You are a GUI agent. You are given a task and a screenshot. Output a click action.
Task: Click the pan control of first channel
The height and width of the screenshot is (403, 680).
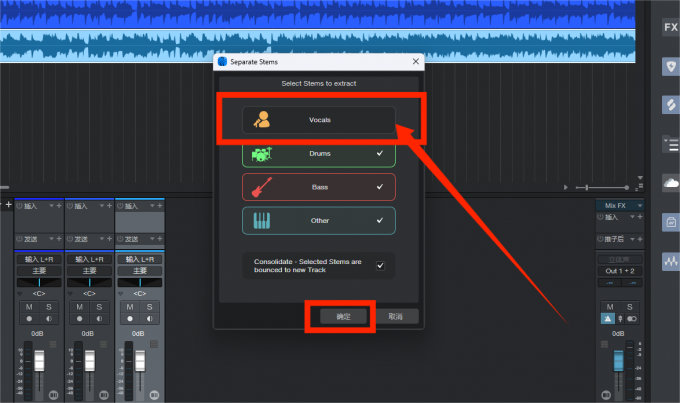coord(39,282)
